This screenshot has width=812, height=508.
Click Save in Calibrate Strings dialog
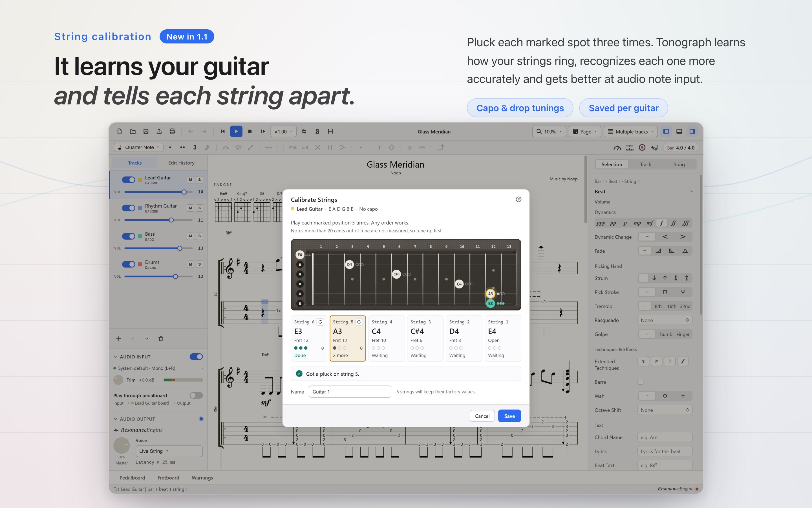coord(509,416)
